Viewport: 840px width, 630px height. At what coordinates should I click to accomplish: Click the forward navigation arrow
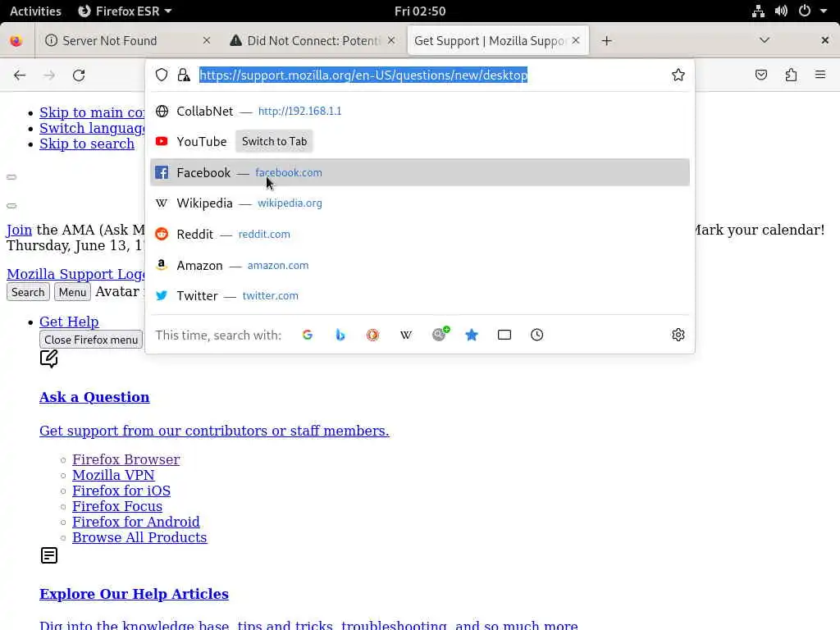(49, 75)
